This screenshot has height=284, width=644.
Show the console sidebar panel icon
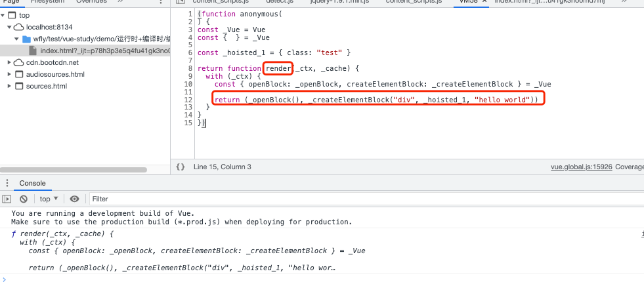click(x=7, y=199)
